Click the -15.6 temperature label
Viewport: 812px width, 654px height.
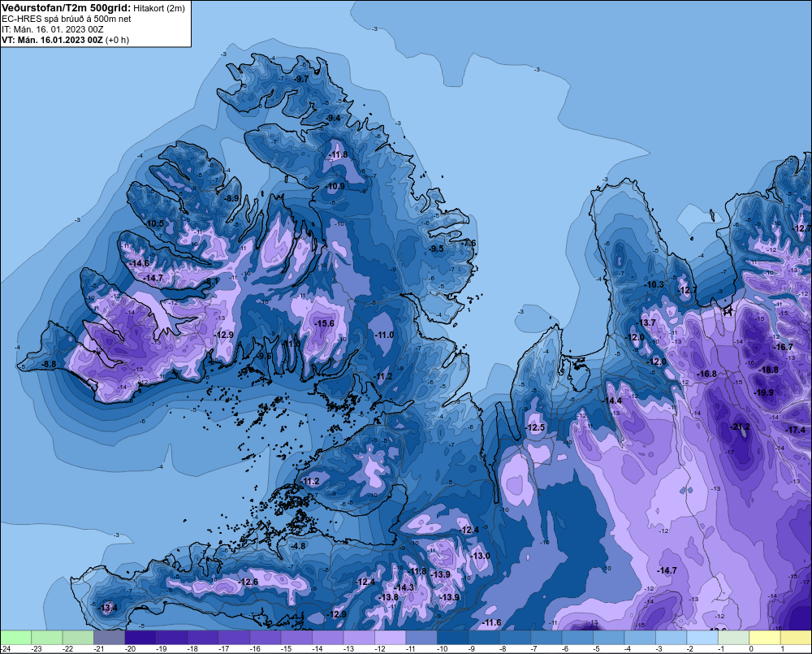click(x=324, y=323)
